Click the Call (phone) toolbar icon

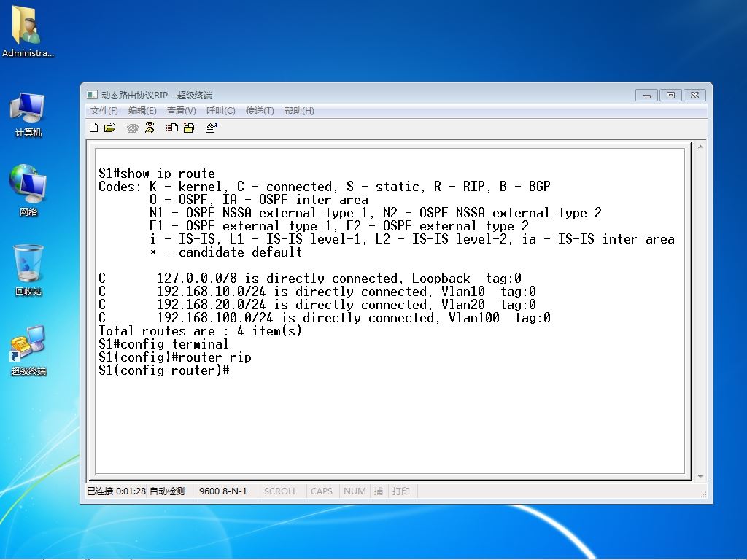point(133,128)
